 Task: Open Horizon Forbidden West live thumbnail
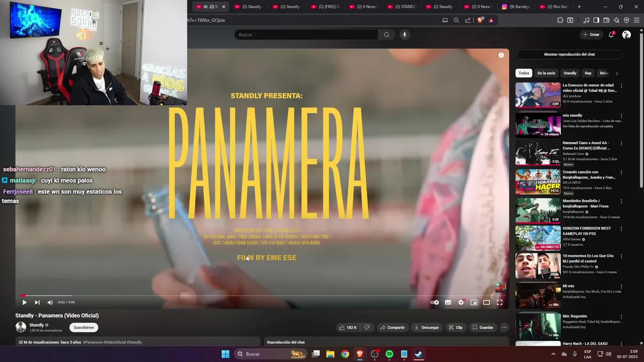(538, 238)
